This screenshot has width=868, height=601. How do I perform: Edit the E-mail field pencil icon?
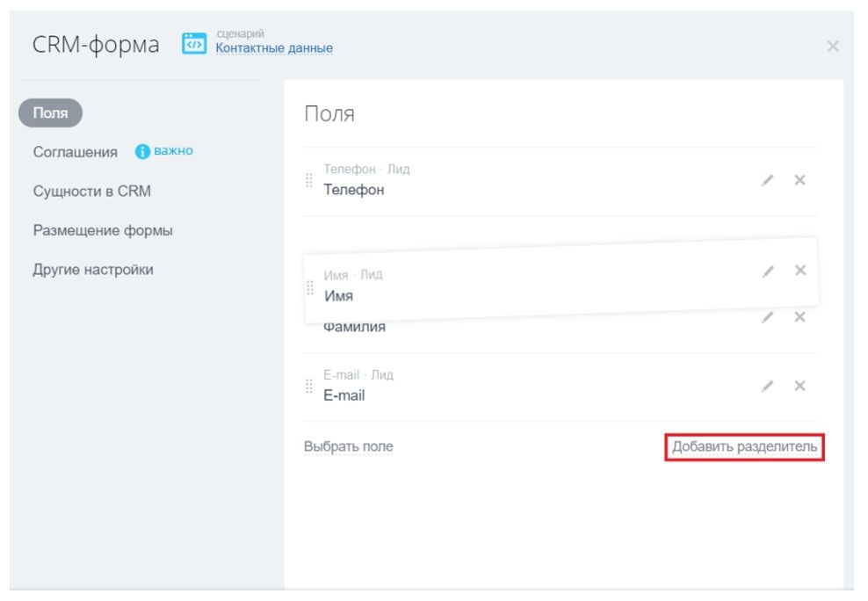[767, 387]
